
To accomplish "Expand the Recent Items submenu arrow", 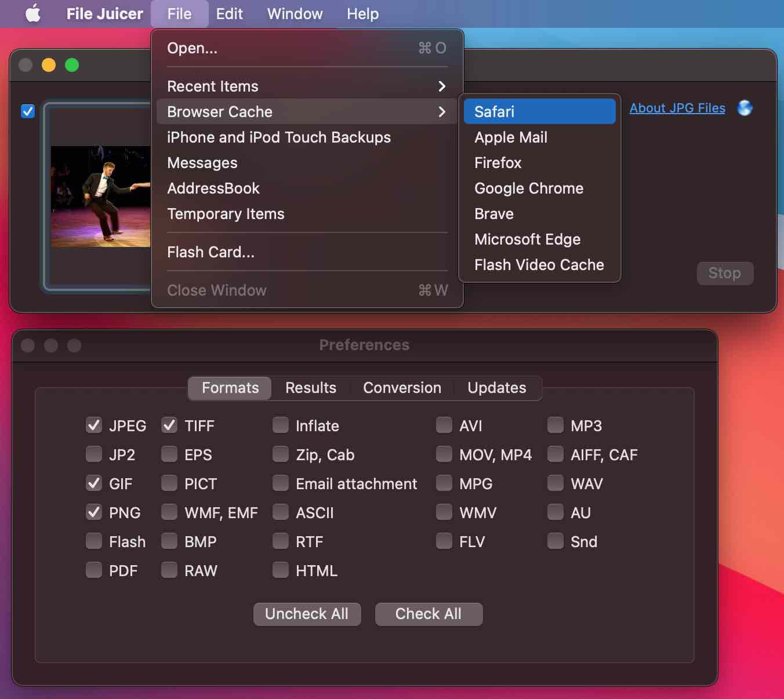I will click(442, 86).
